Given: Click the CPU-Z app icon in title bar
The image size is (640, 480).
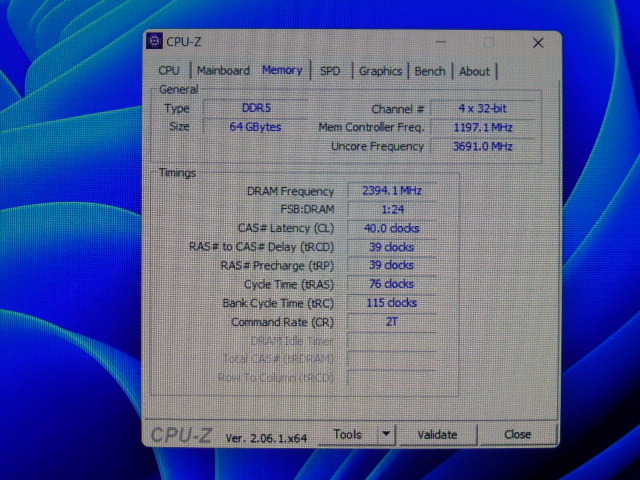Looking at the screenshot, I should (154, 41).
